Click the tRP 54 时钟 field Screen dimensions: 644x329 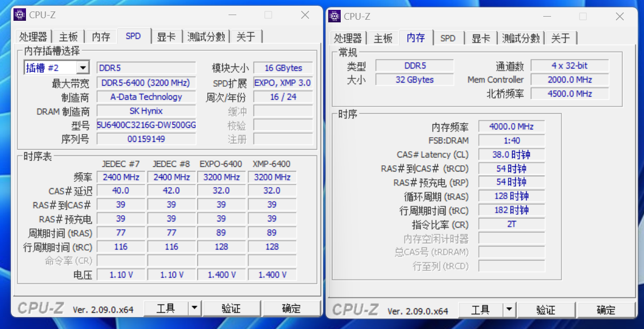point(512,182)
